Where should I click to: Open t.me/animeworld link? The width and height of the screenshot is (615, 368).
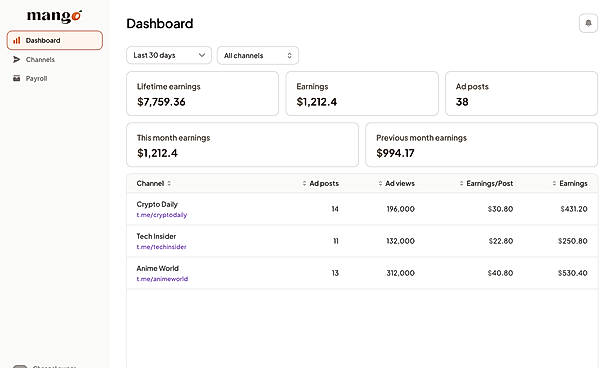coord(162,279)
